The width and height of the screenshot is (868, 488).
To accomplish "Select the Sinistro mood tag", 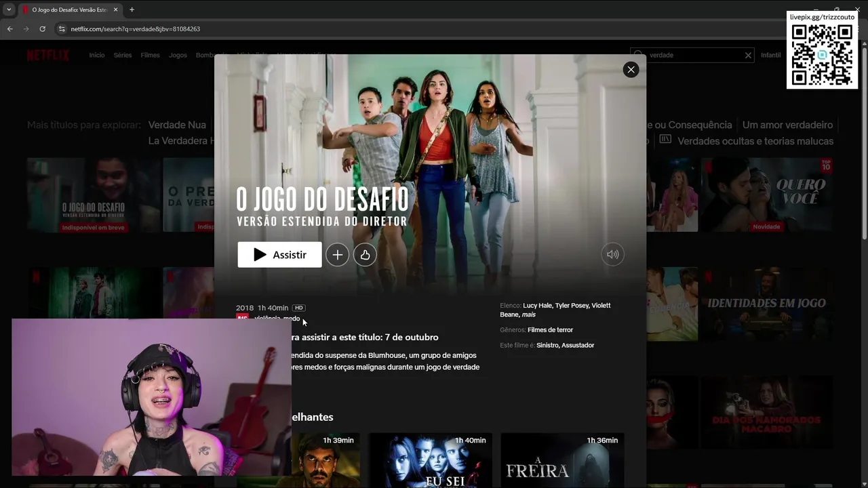I will coord(547,346).
